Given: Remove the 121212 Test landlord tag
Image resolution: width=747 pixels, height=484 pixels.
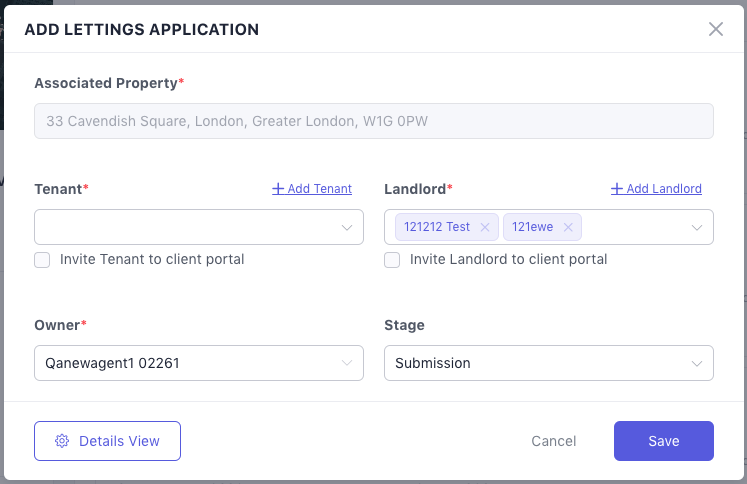Looking at the screenshot, I should [x=485, y=227].
